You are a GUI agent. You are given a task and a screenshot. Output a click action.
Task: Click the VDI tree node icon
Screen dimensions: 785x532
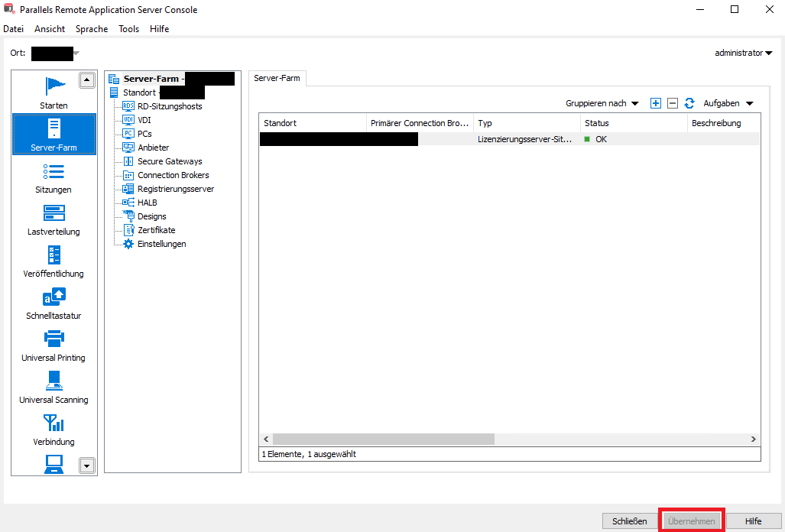point(128,119)
